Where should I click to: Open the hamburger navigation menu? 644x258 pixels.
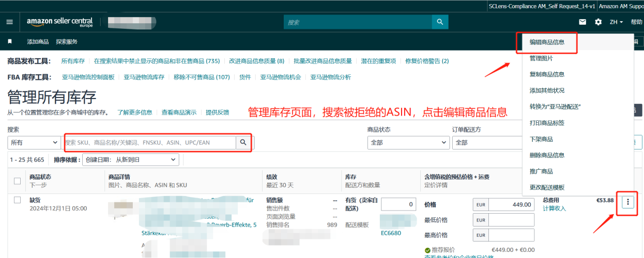pos(9,22)
